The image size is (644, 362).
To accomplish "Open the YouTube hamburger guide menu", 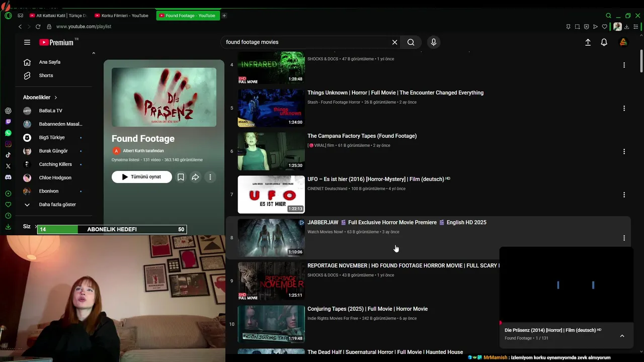I will (27, 42).
